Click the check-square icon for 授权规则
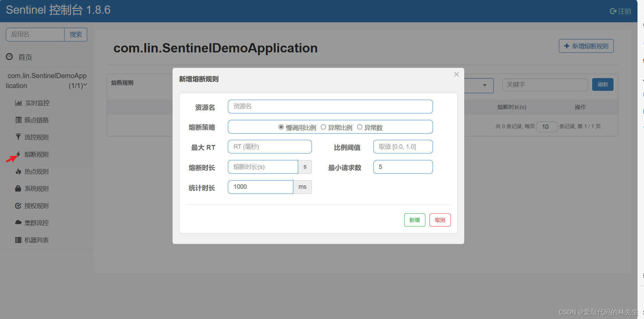The height and width of the screenshot is (319, 644). tap(18, 206)
